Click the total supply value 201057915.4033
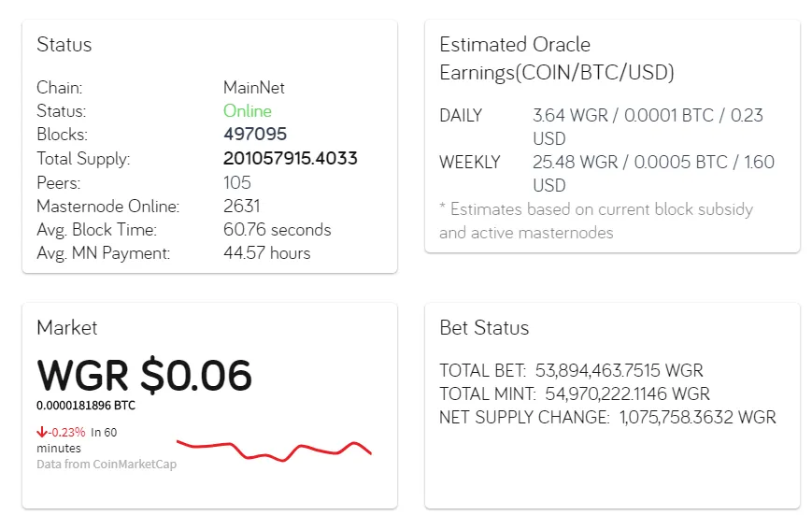This screenshot has height=515, width=812. point(290,158)
